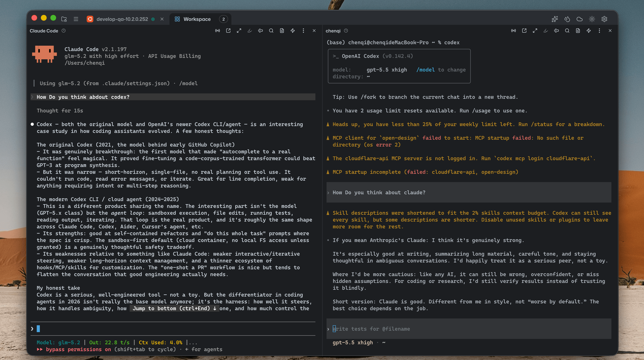Click '/model' in the Codex header box
The width and height of the screenshot is (644, 360).
pos(425,70)
